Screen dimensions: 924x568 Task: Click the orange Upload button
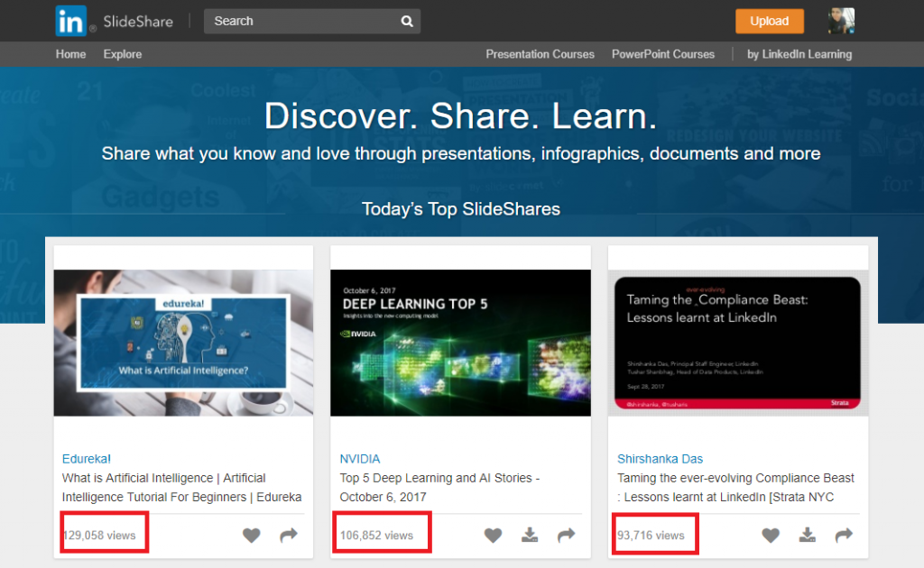click(770, 22)
